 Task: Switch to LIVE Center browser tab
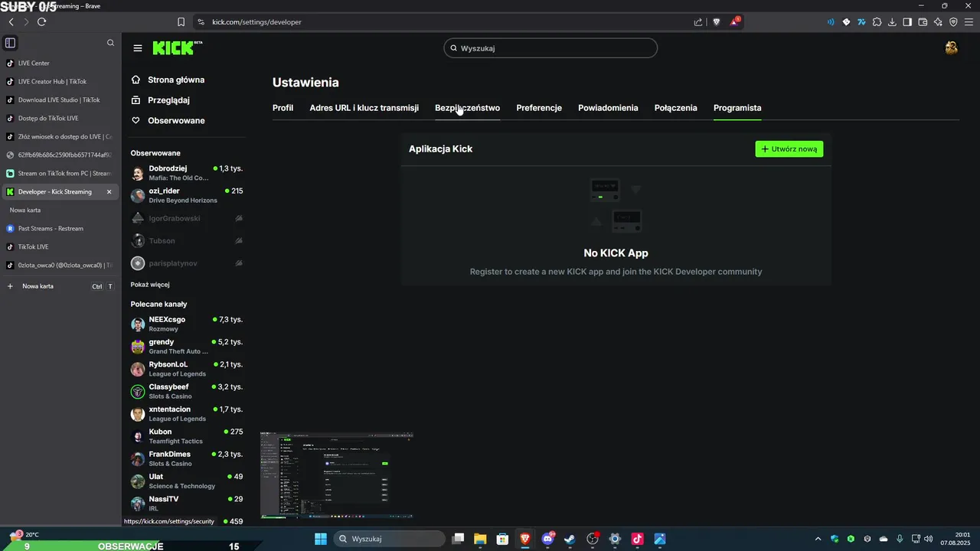point(60,64)
